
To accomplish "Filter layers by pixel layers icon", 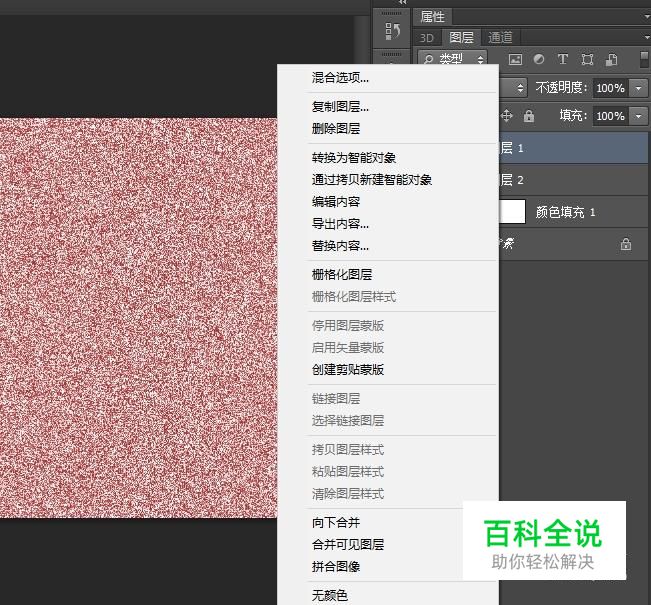I will [x=515, y=59].
